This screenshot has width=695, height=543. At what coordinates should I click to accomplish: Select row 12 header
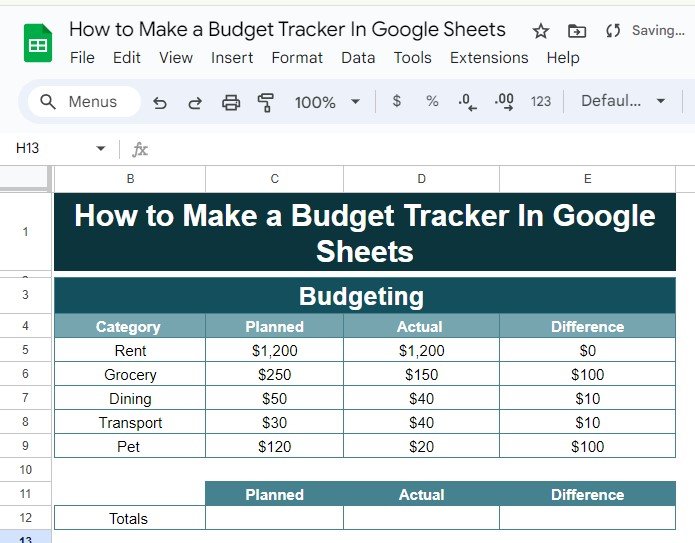pos(25,517)
